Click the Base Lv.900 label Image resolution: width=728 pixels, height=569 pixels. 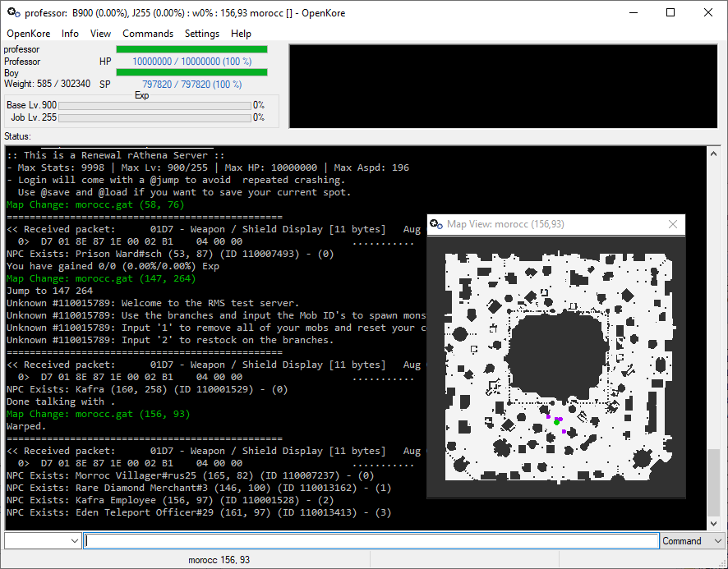point(31,105)
